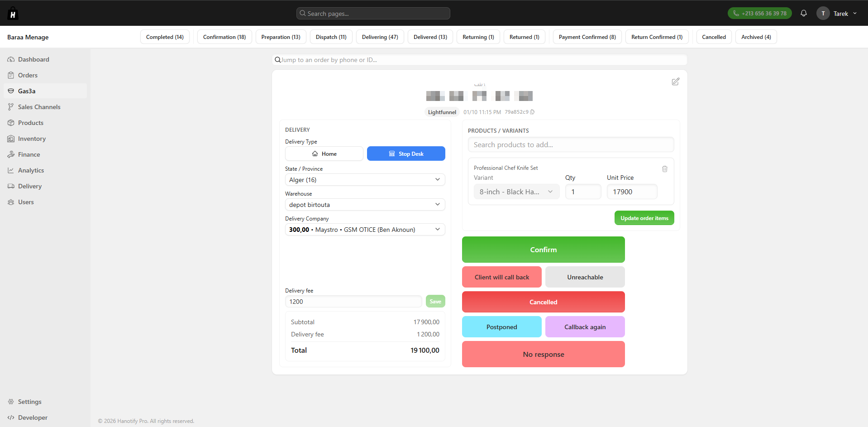Click the Delivery fee input
The width and height of the screenshot is (868, 427).
353,302
